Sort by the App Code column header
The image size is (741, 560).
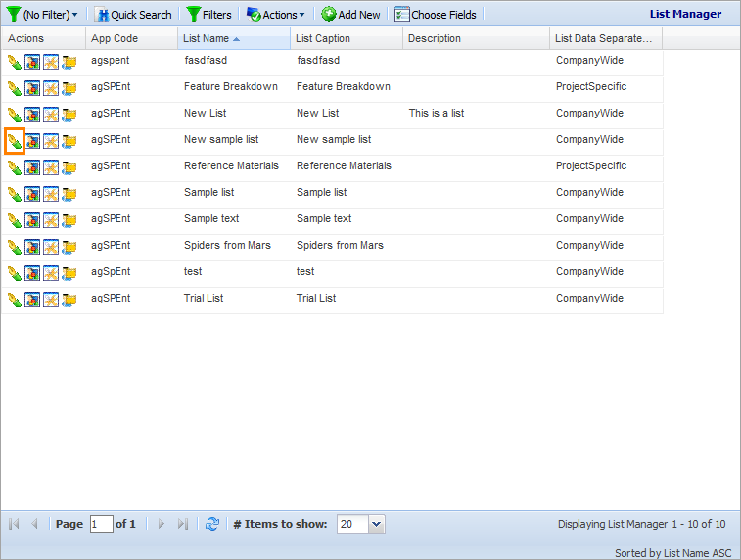pos(131,38)
